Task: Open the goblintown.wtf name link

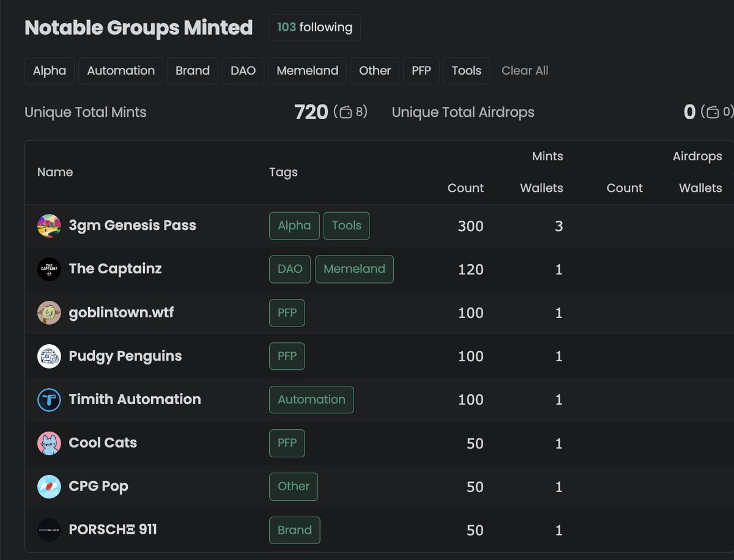Action: point(121,312)
